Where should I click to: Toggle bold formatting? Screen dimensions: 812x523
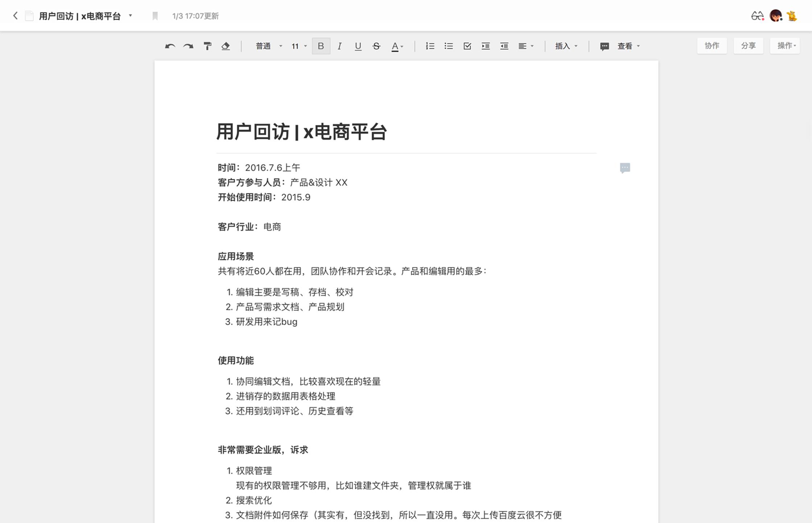click(x=321, y=46)
